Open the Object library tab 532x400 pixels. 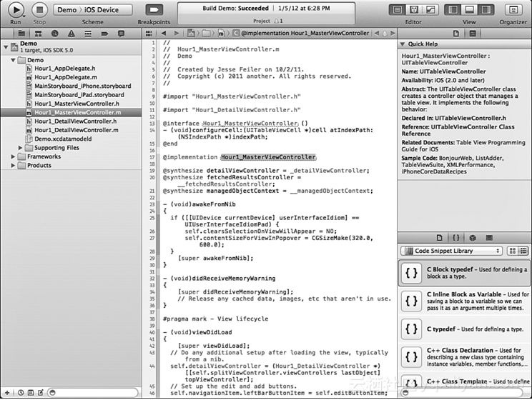[x=473, y=238]
